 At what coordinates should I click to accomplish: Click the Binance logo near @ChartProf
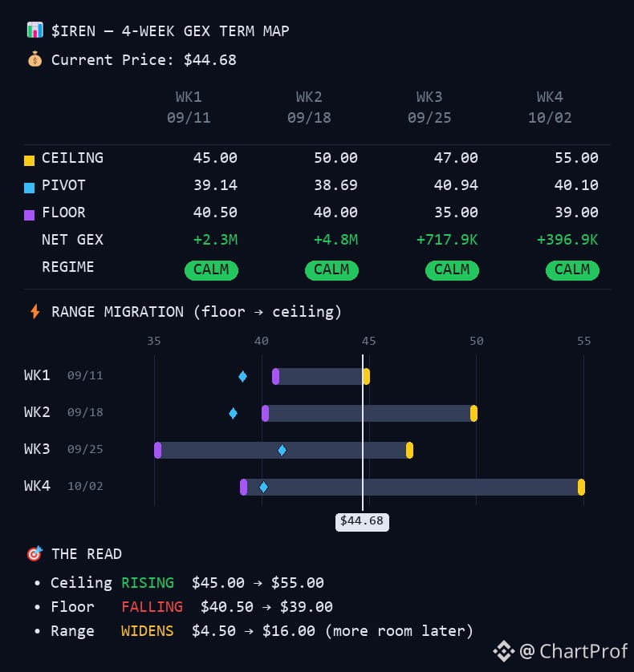point(504,651)
